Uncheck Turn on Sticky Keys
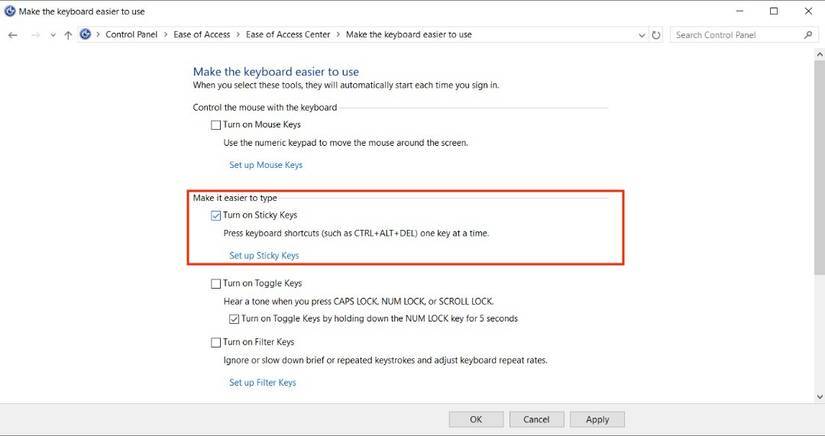Image resolution: width=825 pixels, height=436 pixels. [x=216, y=216]
